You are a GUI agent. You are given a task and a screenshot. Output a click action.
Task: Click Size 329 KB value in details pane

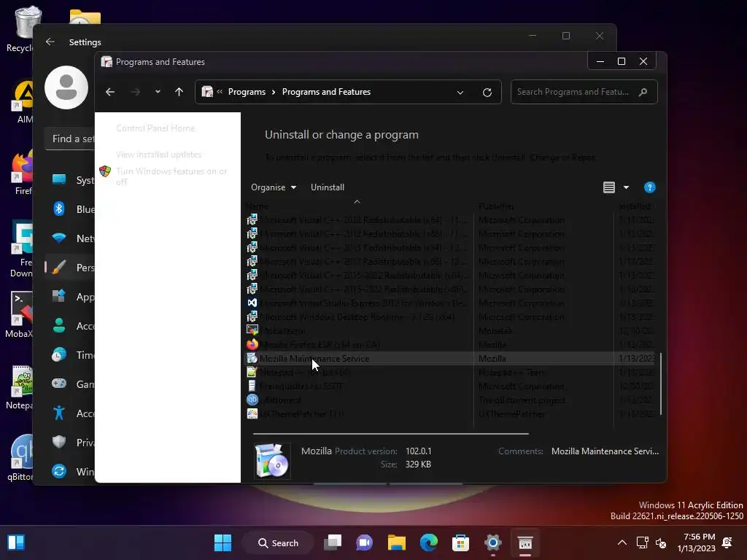pyautogui.click(x=418, y=464)
